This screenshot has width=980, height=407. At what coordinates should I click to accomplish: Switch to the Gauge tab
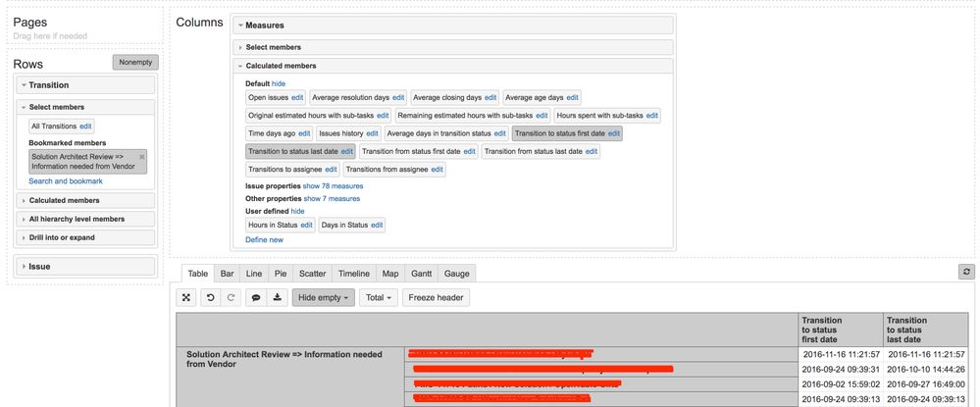click(457, 274)
